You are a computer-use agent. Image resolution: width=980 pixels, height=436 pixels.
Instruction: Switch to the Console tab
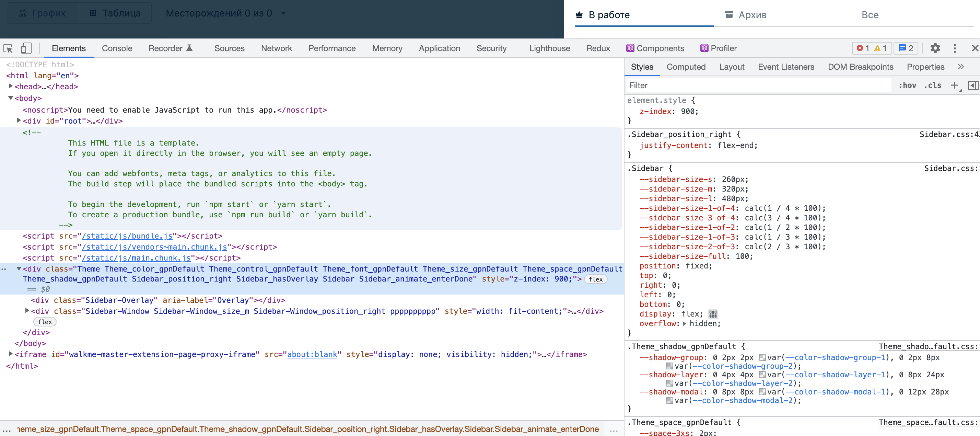pos(117,48)
